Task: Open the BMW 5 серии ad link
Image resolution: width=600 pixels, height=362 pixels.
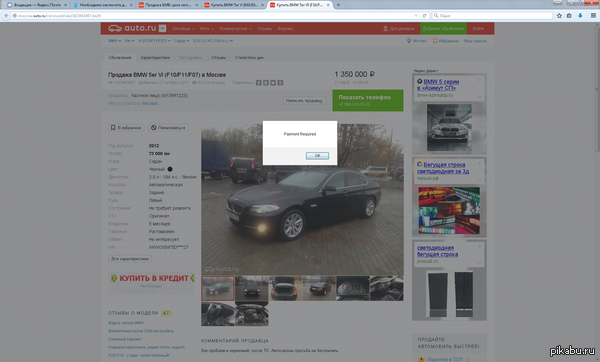Action: [x=441, y=85]
